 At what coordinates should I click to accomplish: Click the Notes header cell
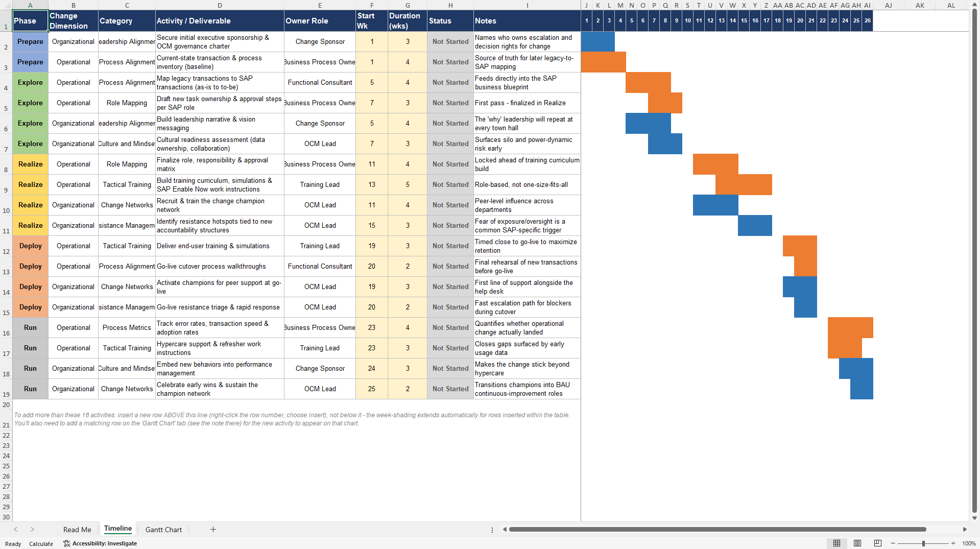[x=527, y=21]
